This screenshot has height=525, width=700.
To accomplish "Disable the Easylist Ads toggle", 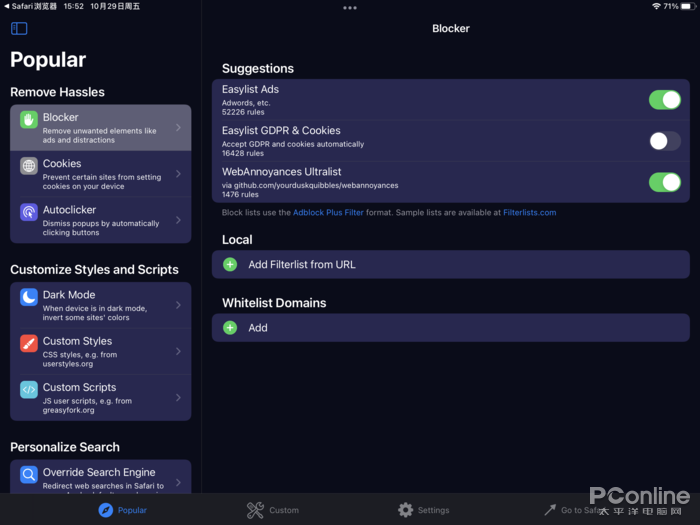I will point(665,100).
